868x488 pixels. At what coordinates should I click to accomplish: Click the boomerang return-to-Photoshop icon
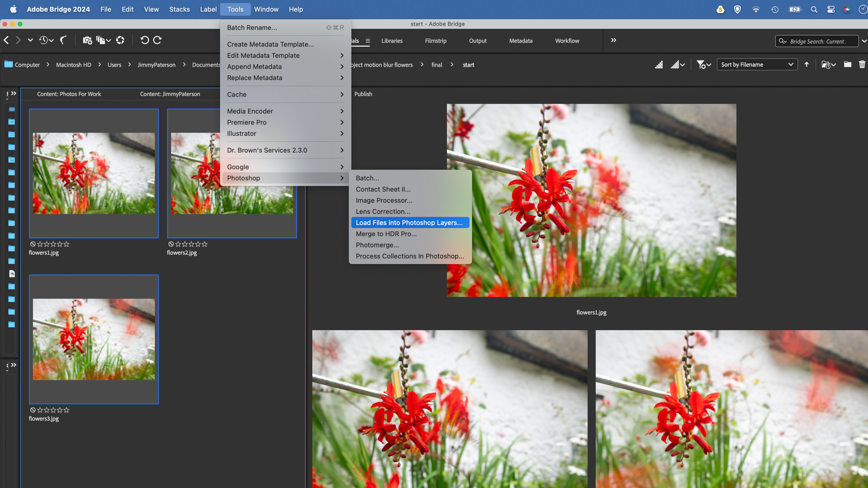[x=63, y=40]
